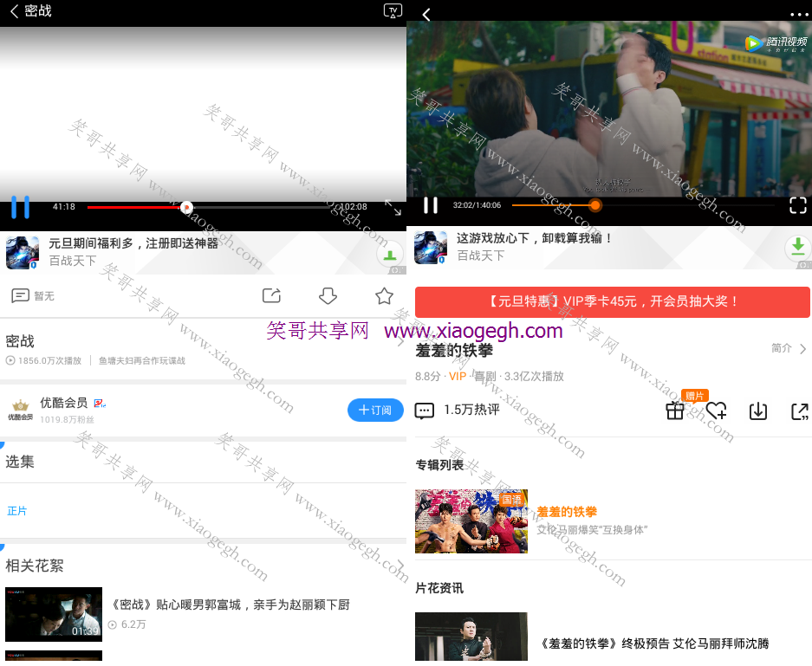Pause the 羞羞的铁拳 video
812x666 pixels.
[x=431, y=205]
